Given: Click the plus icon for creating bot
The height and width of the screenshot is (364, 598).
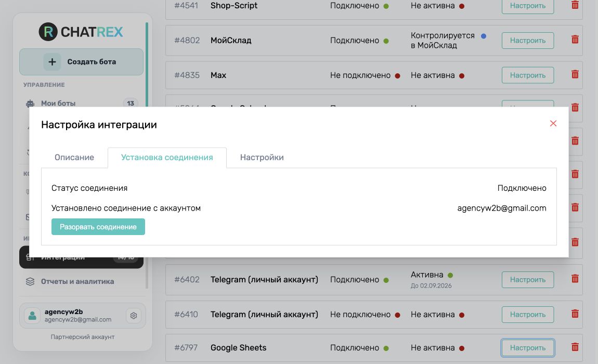Looking at the screenshot, I should 52,62.
